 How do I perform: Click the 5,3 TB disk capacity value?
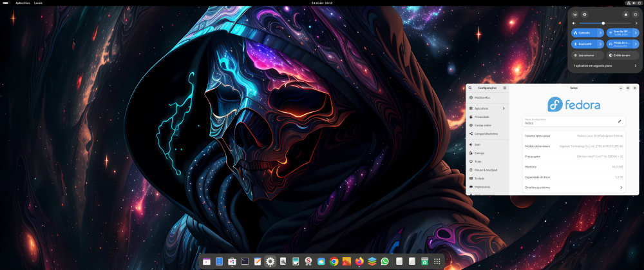point(619,177)
